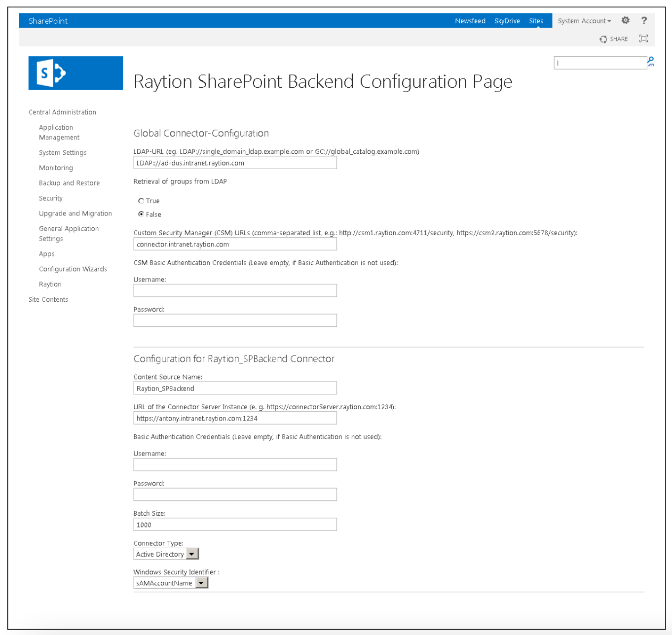Screen dimensions: 672x635
Task: Open the Central Administration link
Action: [x=62, y=112]
